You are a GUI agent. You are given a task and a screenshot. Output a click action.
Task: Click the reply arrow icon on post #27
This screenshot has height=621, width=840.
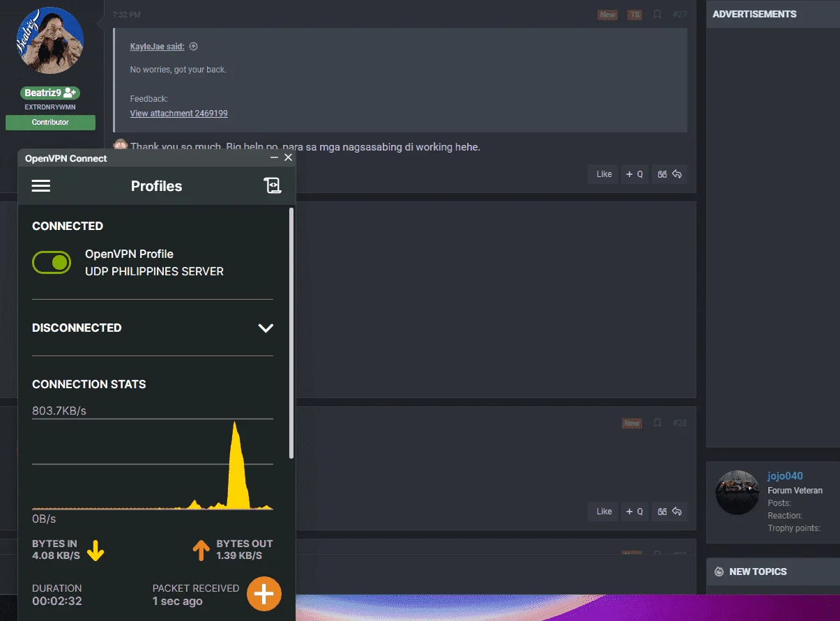tap(677, 174)
